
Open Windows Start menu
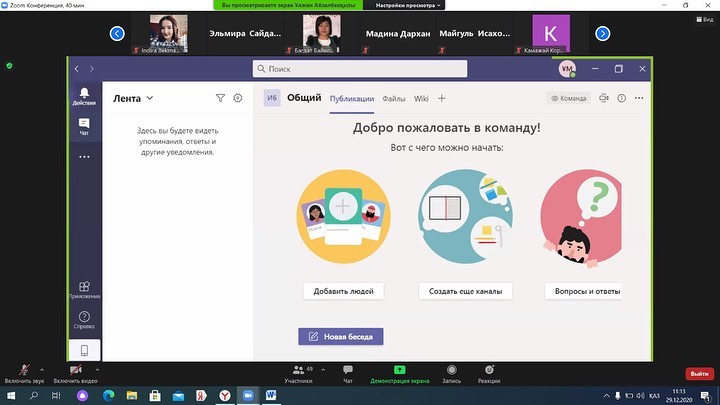(11, 395)
